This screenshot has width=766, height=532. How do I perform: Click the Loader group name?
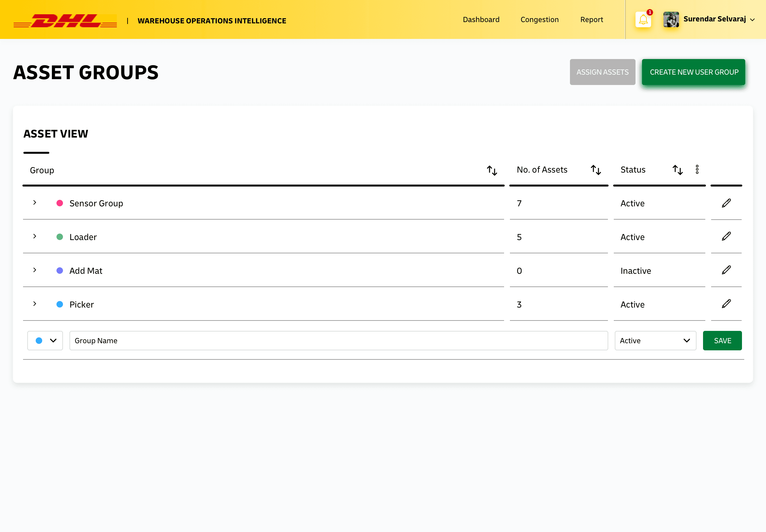[83, 237]
